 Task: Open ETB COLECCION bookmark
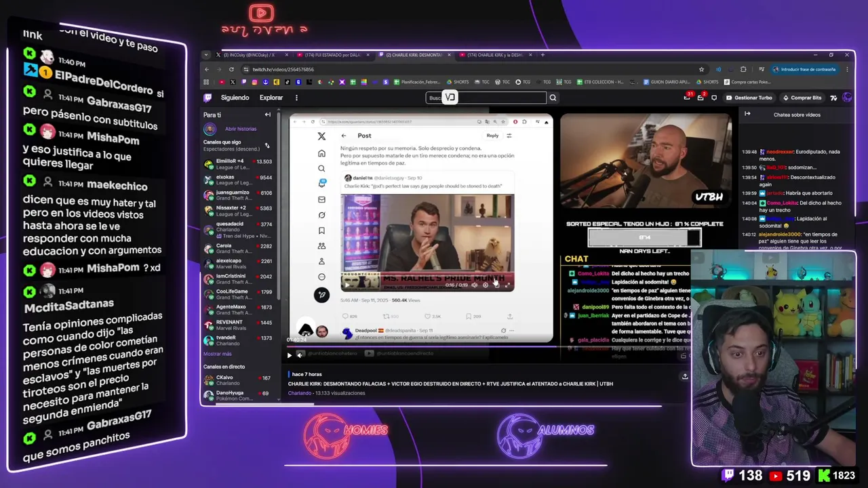click(x=600, y=82)
